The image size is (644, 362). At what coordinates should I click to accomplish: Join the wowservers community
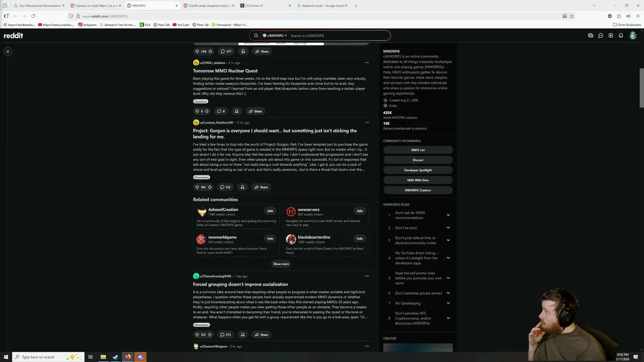coord(360,211)
